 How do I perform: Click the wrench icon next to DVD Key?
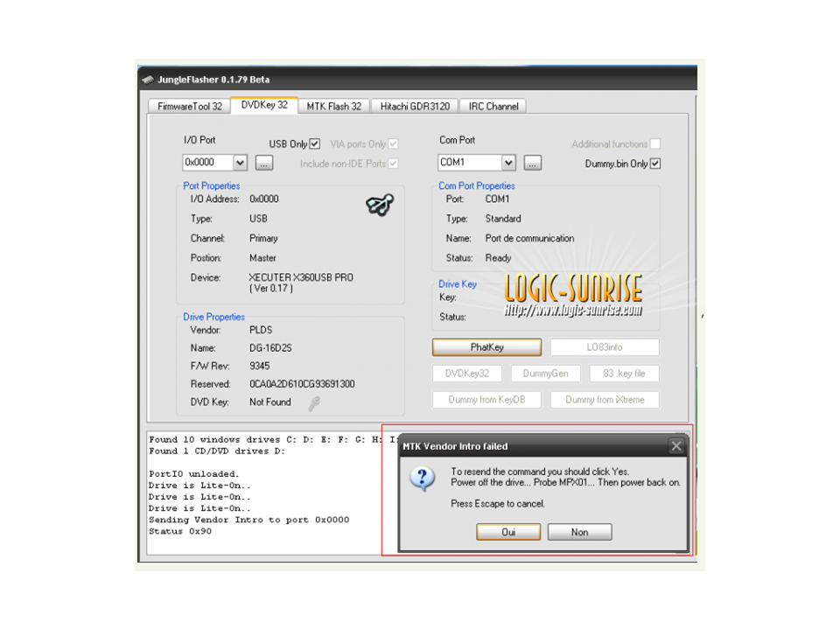click(314, 403)
